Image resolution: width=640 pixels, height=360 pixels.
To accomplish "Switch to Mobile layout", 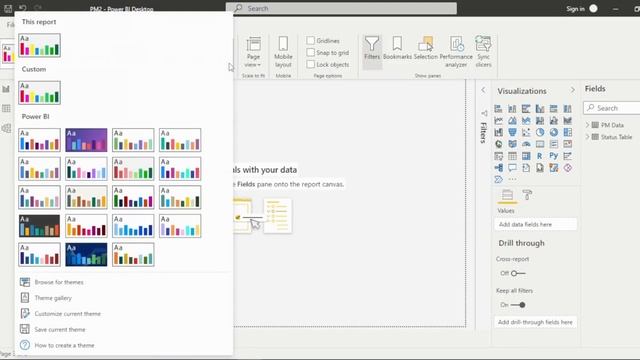I will 283,52.
